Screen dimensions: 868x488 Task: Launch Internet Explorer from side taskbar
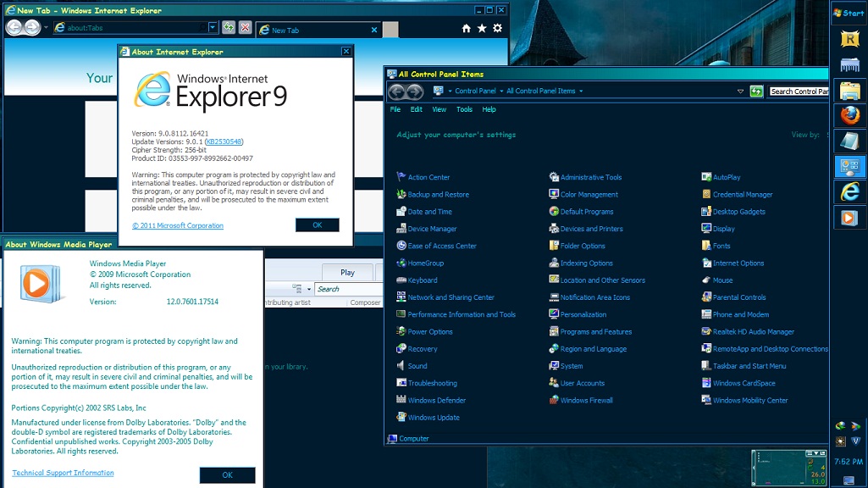tap(849, 191)
